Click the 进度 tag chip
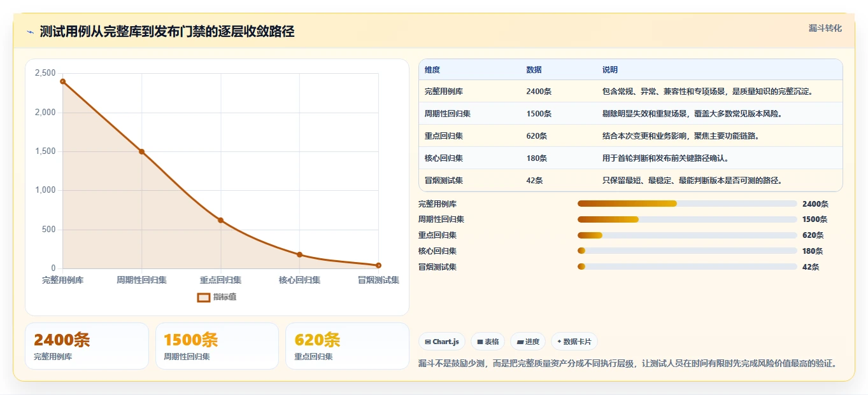This screenshot has height=395, width=868. point(528,342)
